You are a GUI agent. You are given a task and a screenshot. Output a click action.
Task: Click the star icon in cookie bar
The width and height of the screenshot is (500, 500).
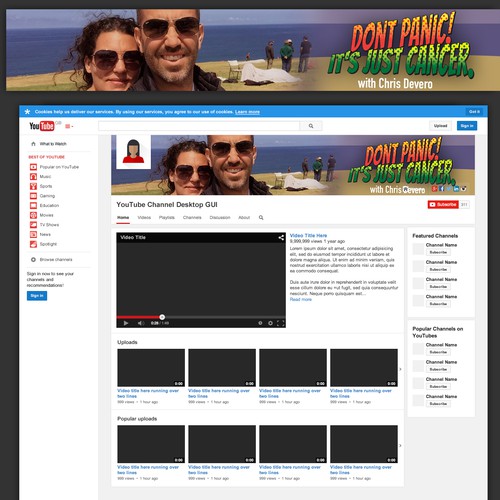point(27,112)
